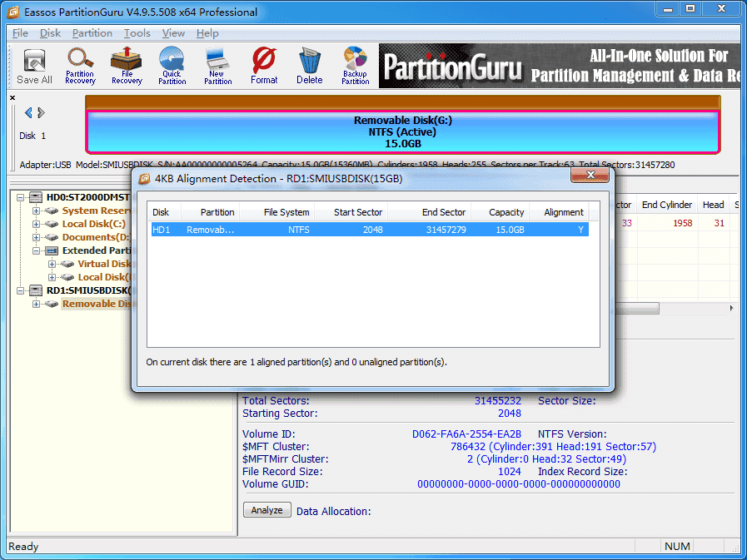Screen dimensions: 747x560
Task: Sort by the Capacity column header
Action: click(500, 212)
